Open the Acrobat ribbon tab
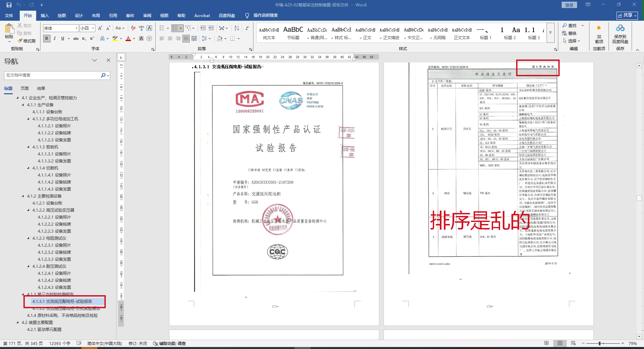 pyautogui.click(x=202, y=15)
